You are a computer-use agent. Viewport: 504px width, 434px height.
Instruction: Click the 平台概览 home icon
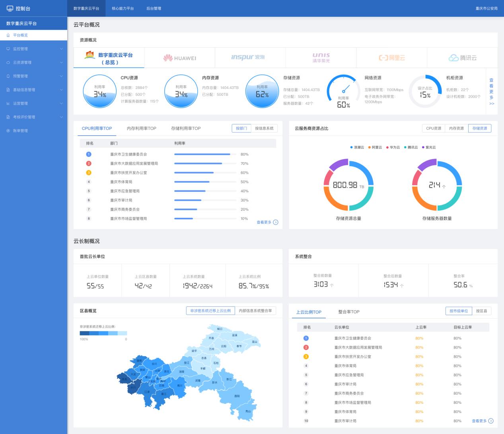click(x=8, y=35)
